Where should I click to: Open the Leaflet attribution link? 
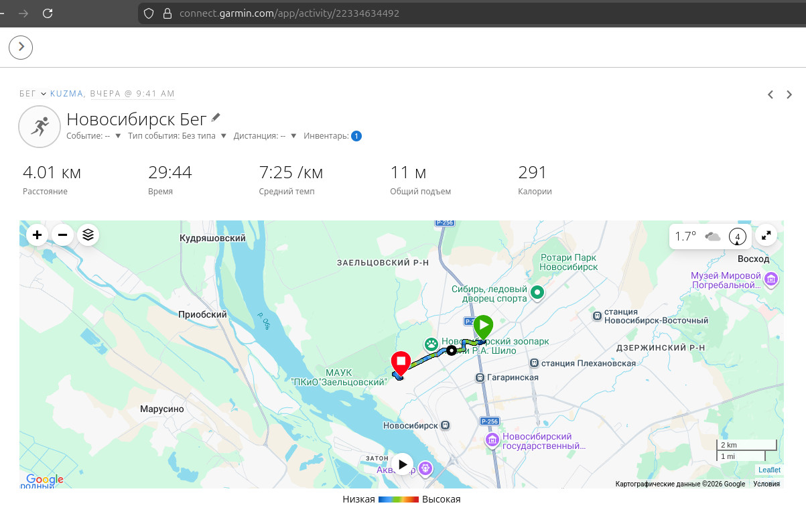(x=769, y=470)
